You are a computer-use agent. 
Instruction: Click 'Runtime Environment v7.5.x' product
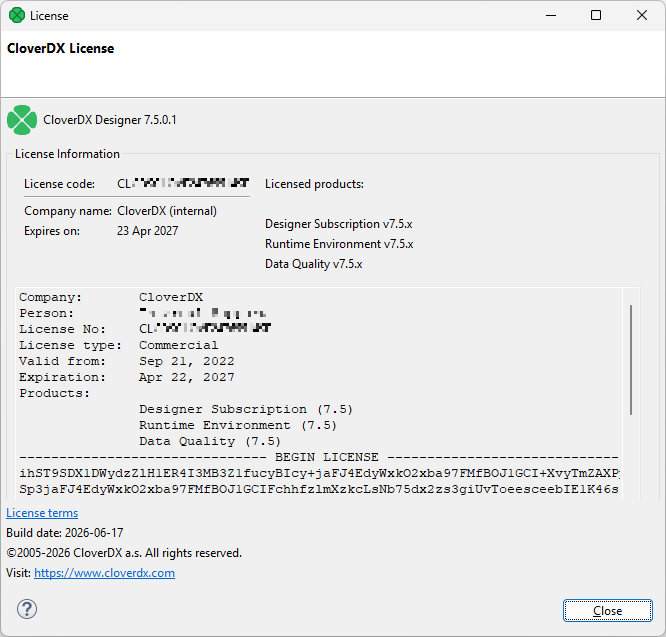[339, 244]
